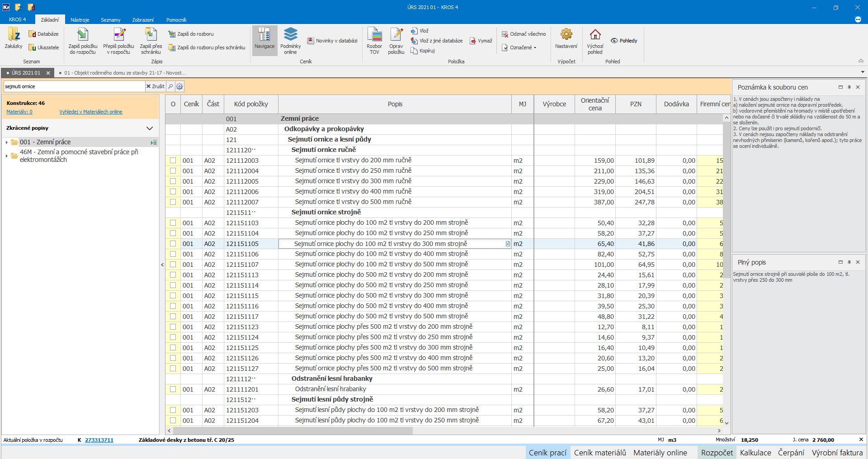This screenshot has height=459, width=868.
Task: Collapse the Zkrácené popisy section
Action: point(150,128)
